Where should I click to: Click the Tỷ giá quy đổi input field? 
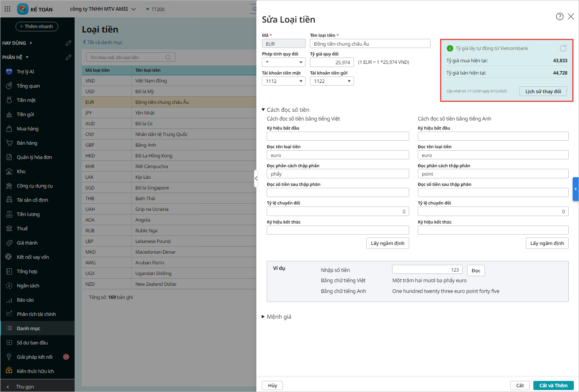point(332,62)
